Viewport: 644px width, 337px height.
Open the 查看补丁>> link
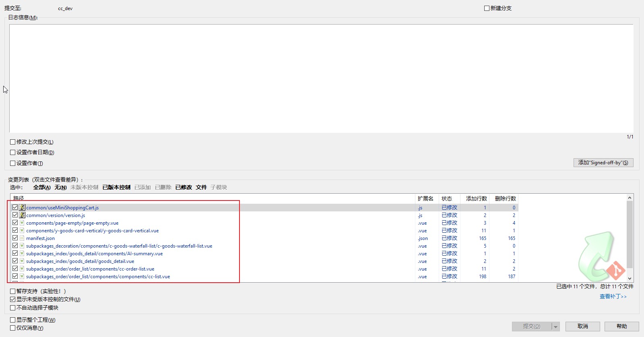point(613,296)
